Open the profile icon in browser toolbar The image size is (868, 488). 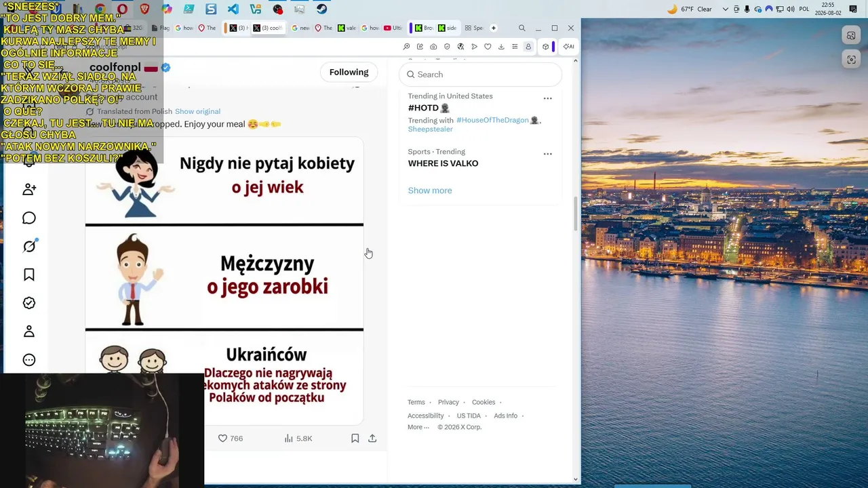(528, 47)
